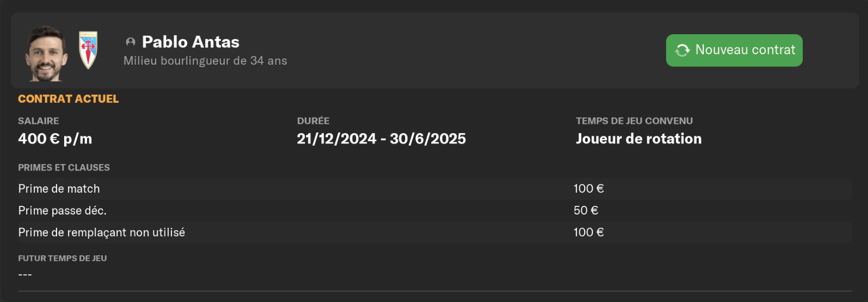Open the Pablo Antas name link

pyautogui.click(x=190, y=42)
